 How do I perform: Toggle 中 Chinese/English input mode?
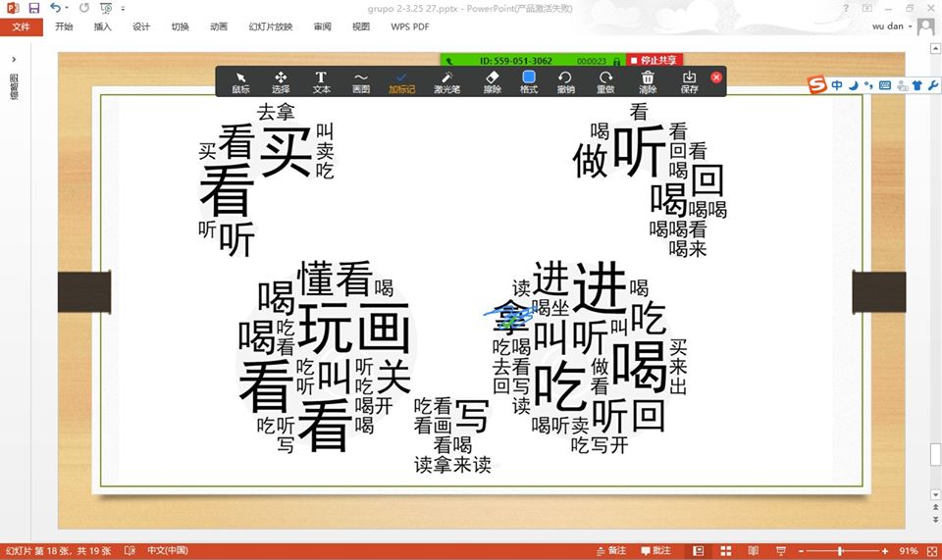coord(837,85)
